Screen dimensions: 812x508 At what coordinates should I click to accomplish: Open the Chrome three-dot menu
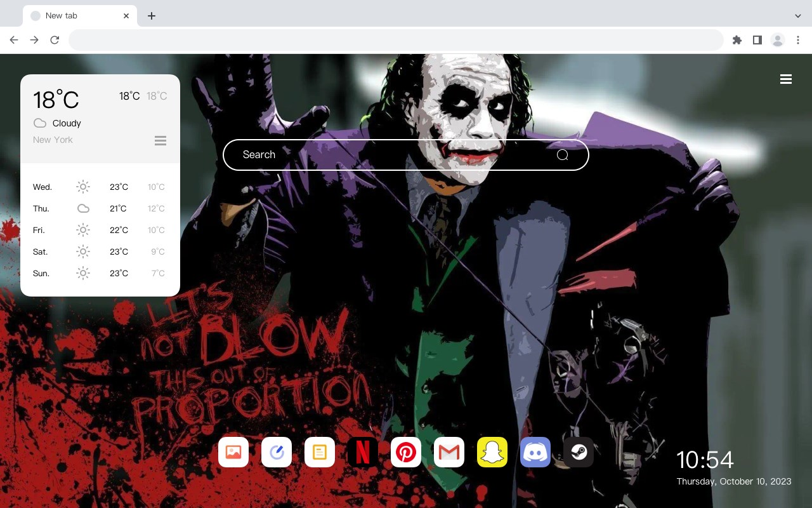pos(798,40)
